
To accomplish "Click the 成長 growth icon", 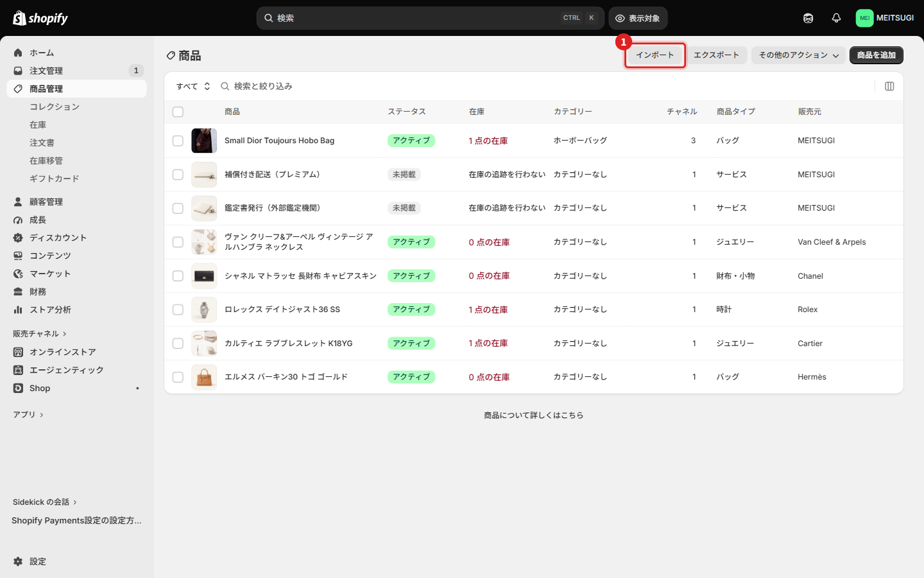I will 18,220.
